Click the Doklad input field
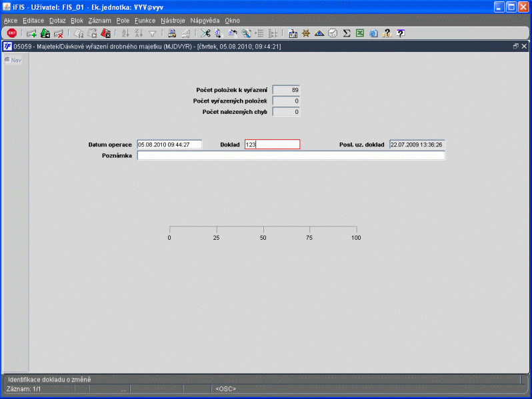This screenshot has width=532, height=399. (272, 145)
